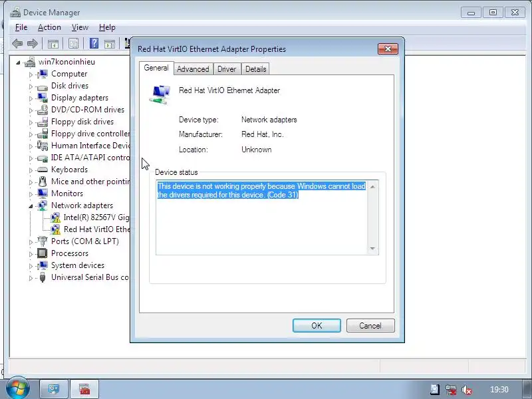Switch to the Driver tab
Viewport: 532px width, 399px height.
click(227, 69)
